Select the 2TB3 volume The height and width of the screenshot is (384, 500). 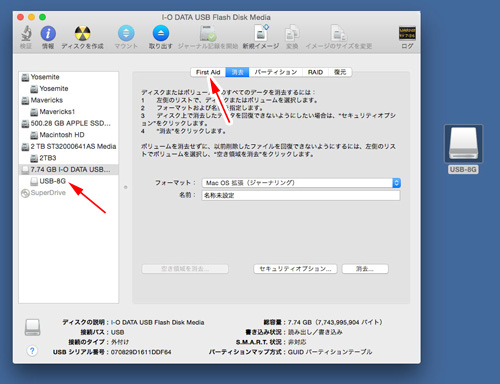[x=68, y=158]
